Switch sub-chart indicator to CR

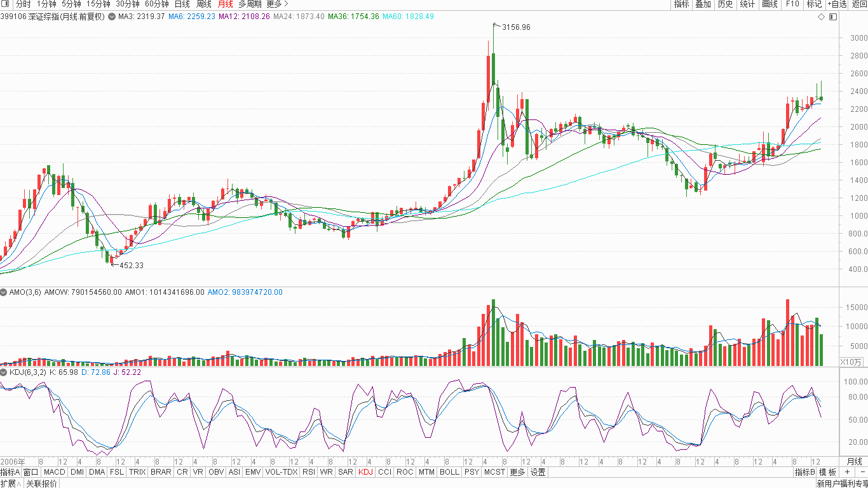pyautogui.click(x=182, y=472)
